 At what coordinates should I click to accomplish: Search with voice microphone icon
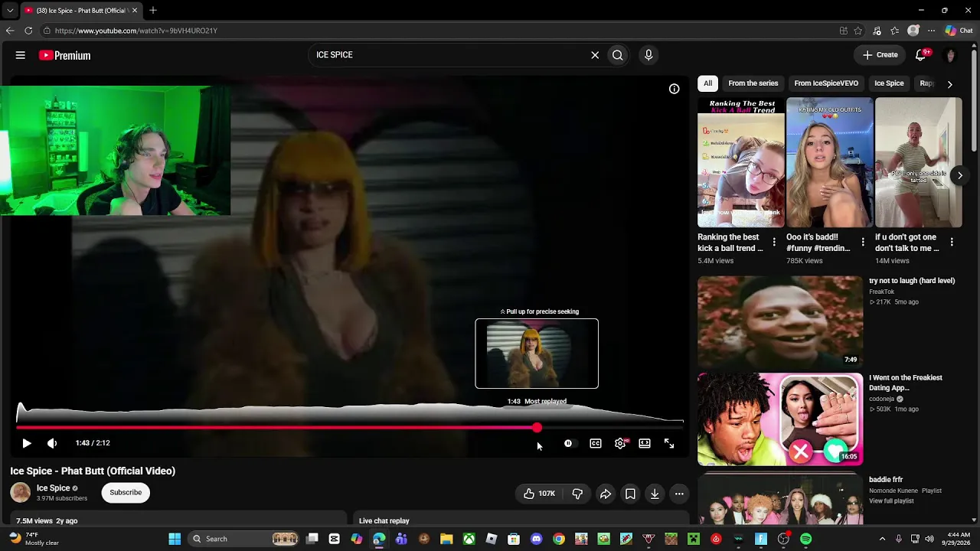point(648,55)
